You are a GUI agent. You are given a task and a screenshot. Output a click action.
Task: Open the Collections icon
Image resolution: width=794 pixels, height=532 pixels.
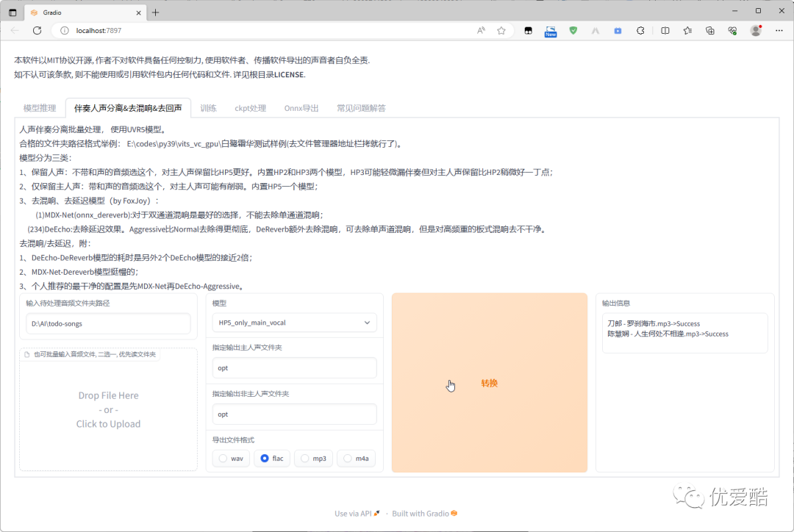[x=710, y=30]
